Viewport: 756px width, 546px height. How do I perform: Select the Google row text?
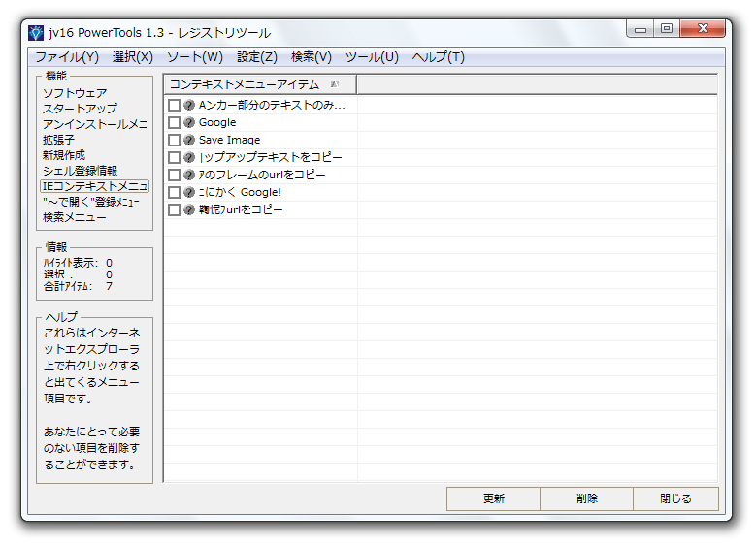point(217,122)
